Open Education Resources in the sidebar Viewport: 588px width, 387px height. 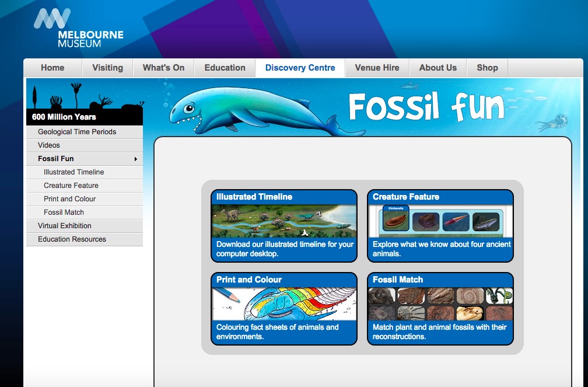point(85,239)
